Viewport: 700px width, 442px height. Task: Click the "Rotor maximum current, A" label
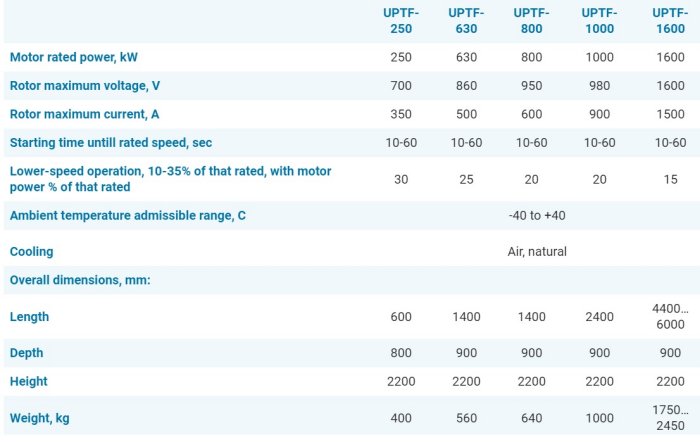[x=83, y=114]
